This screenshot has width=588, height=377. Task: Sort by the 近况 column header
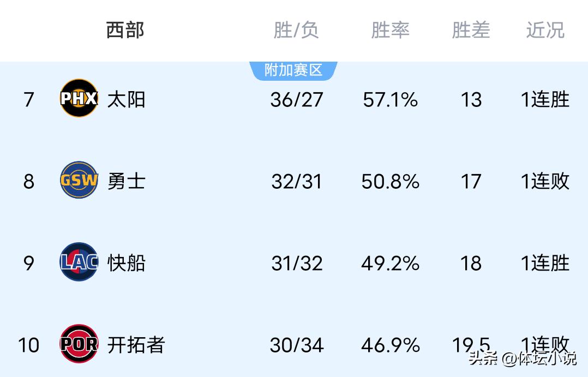click(x=545, y=30)
